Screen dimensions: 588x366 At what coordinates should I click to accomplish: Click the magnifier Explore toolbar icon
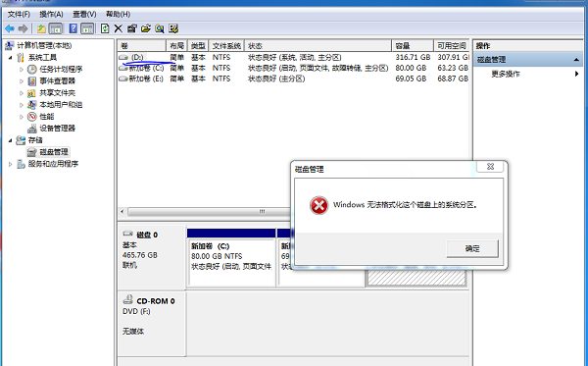160,28
